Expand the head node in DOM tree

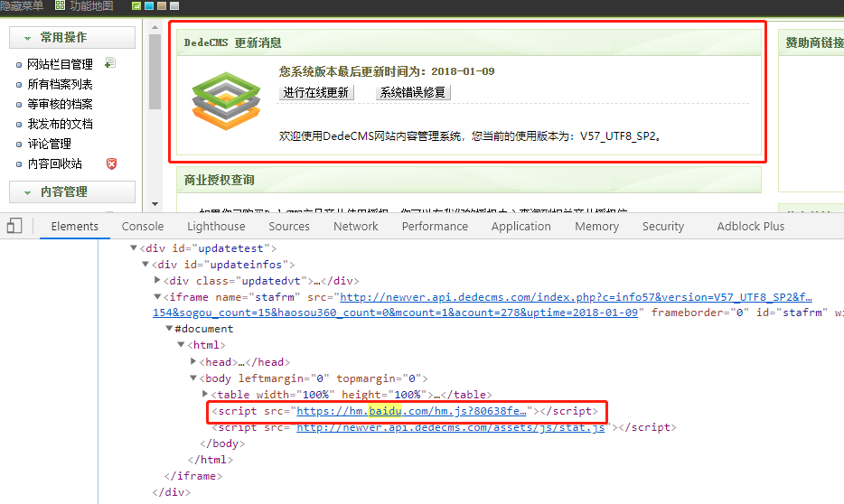(x=192, y=361)
